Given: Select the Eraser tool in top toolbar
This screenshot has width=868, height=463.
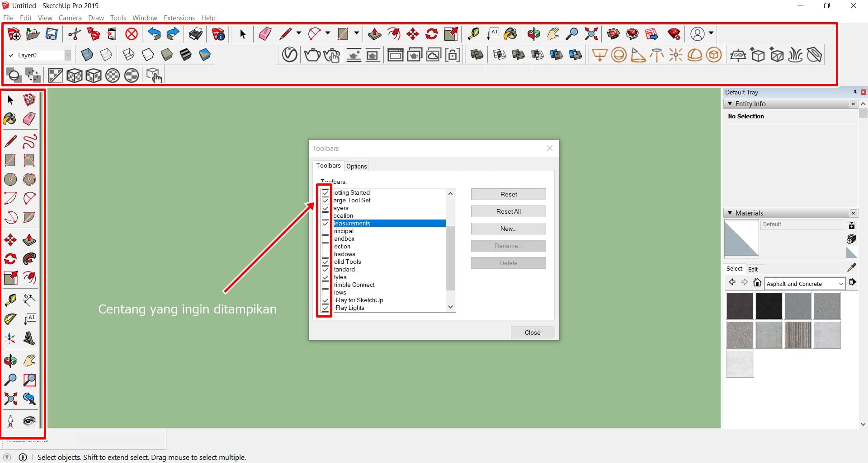Looking at the screenshot, I should pyautogui.click(x=265, y=34).
